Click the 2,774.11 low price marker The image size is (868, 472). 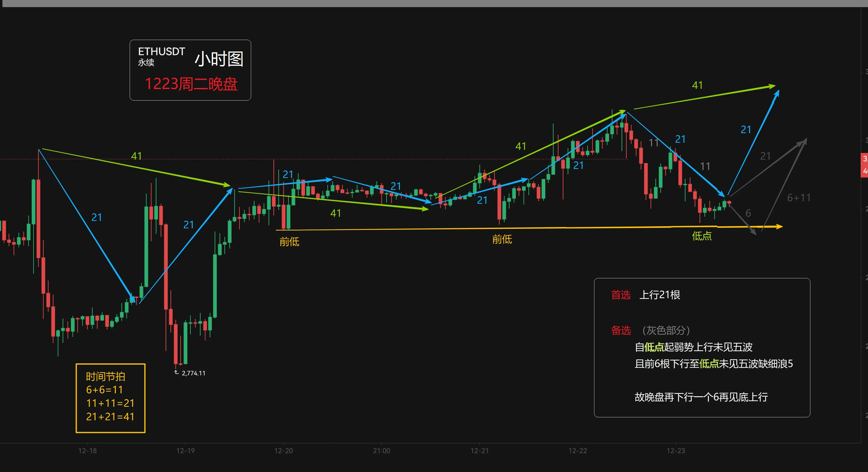(x=193, y=373)
